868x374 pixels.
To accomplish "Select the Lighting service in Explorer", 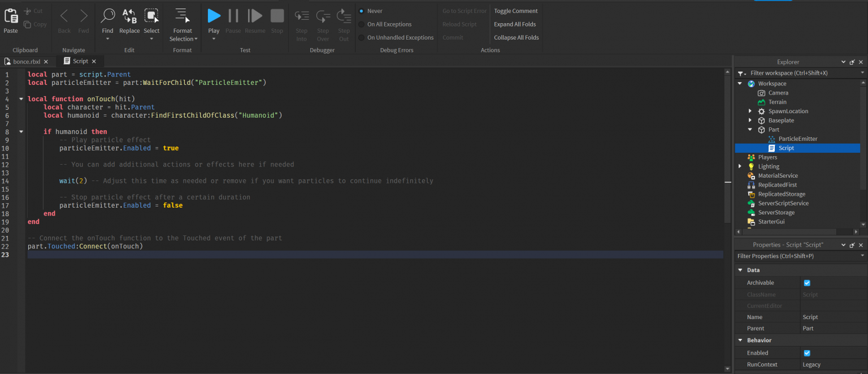I will tap(768, 166).
